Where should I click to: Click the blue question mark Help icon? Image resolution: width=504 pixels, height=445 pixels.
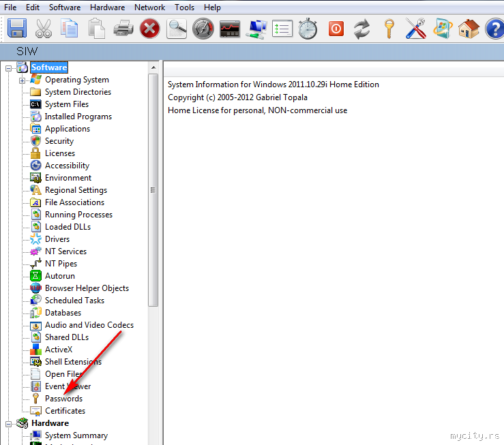pos(495,29)
